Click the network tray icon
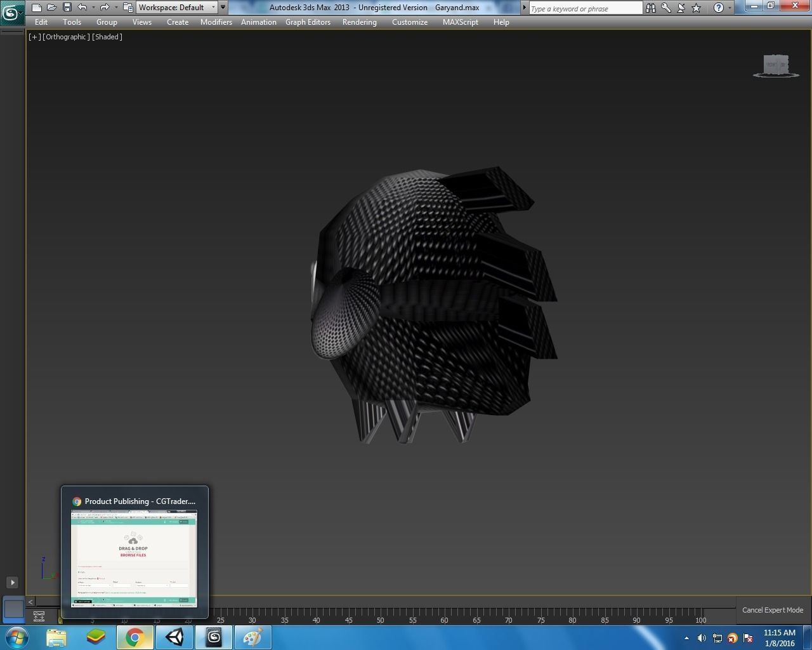This screenshot has height=650, width=812. point(717,638)
